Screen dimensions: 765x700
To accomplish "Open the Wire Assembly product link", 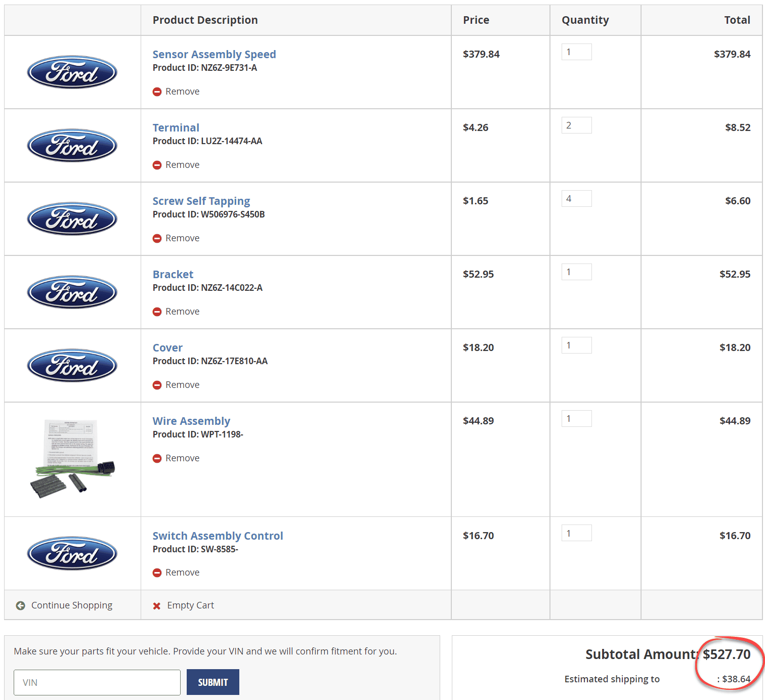I will click(191, 421).
